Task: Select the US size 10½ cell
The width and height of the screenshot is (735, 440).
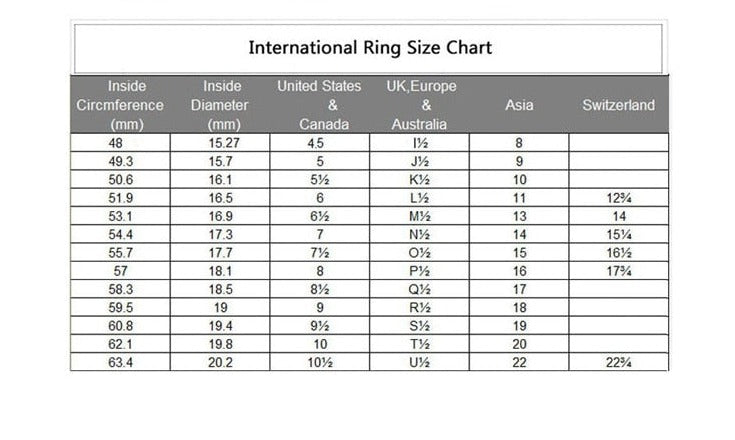Action: 320,361
